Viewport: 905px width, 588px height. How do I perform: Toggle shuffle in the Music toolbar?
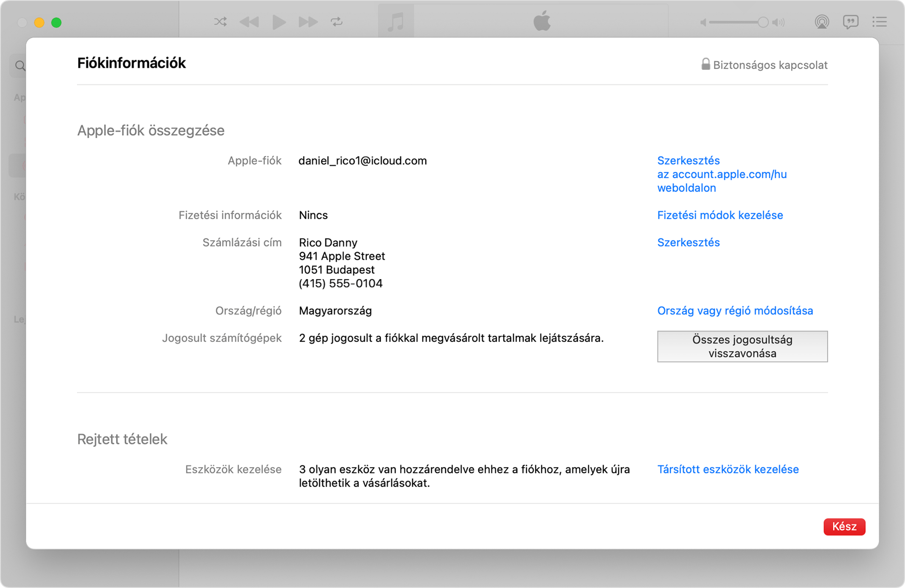click(x=220, y=22)
